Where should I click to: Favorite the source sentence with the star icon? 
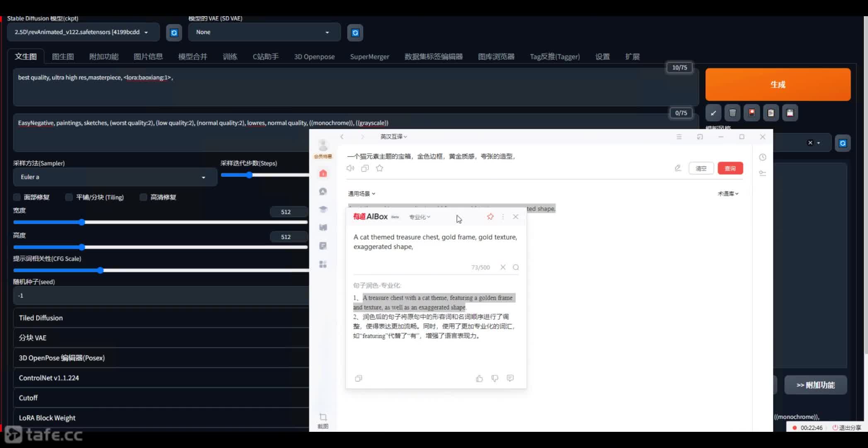click(x=379, y=168)
